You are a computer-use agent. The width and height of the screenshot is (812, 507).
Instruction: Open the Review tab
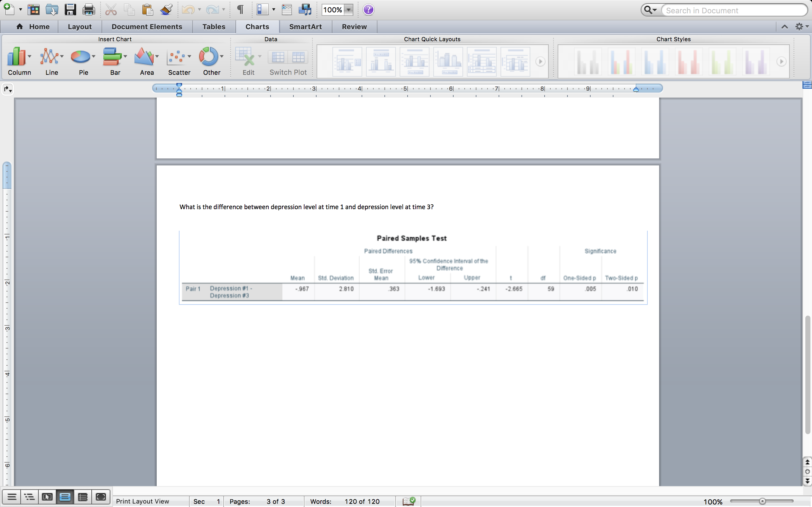coord(354,27)
